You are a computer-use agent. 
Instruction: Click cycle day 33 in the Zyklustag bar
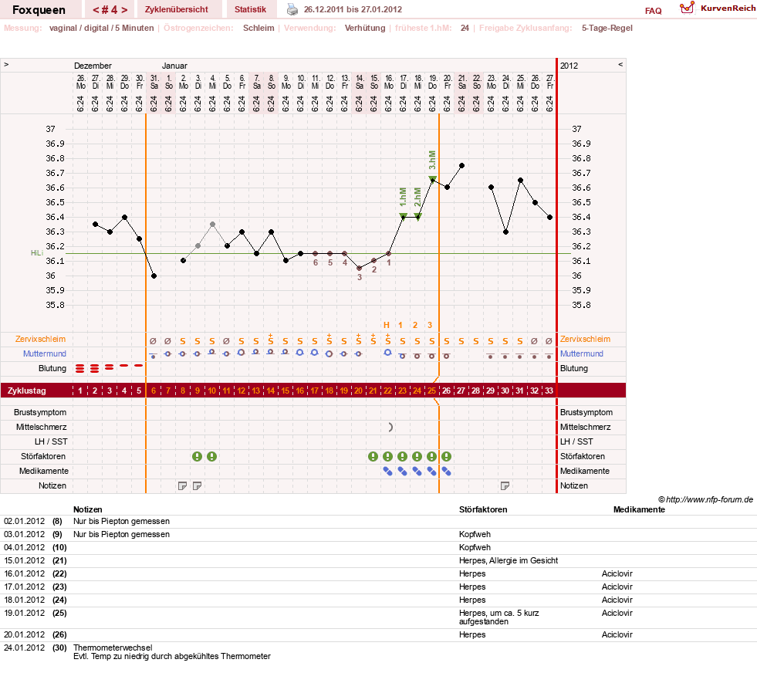point(549,391)
